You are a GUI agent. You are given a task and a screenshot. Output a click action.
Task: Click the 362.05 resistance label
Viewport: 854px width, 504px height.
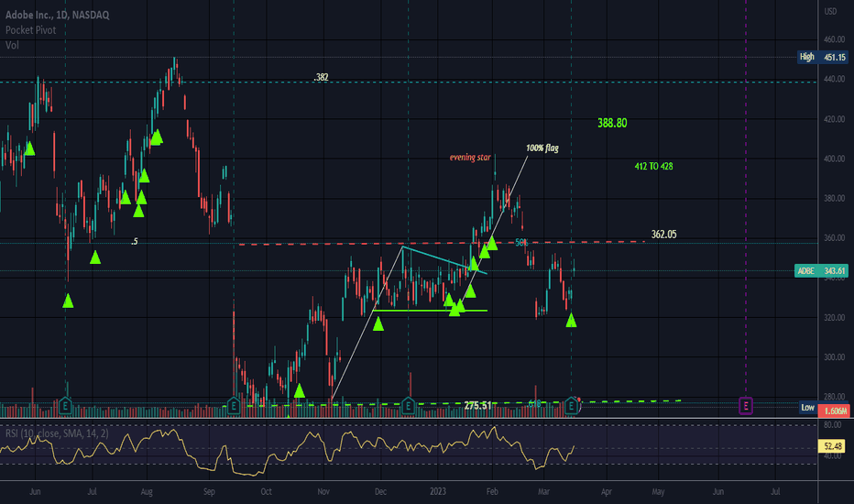(x=664, y=235)
